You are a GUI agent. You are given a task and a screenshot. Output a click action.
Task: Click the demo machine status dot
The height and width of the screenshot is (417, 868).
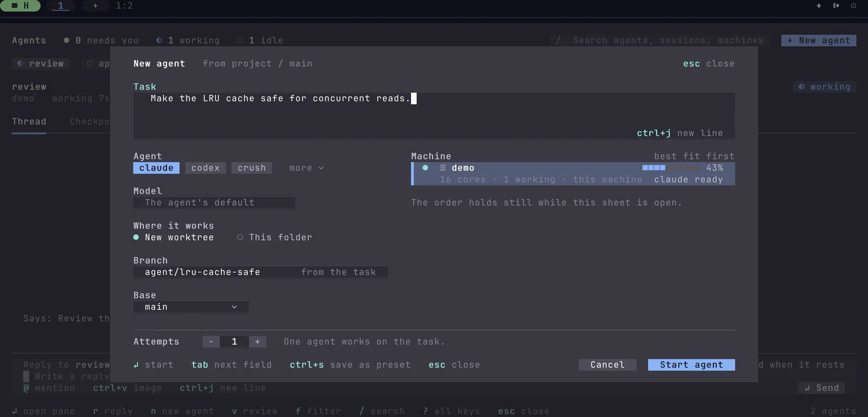[425, 168]
